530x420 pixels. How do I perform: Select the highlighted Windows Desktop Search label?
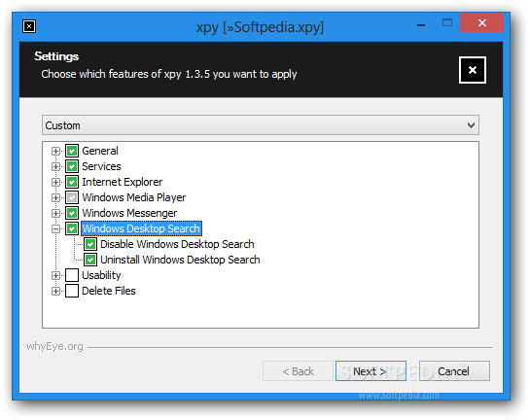(x=141, y=228)
